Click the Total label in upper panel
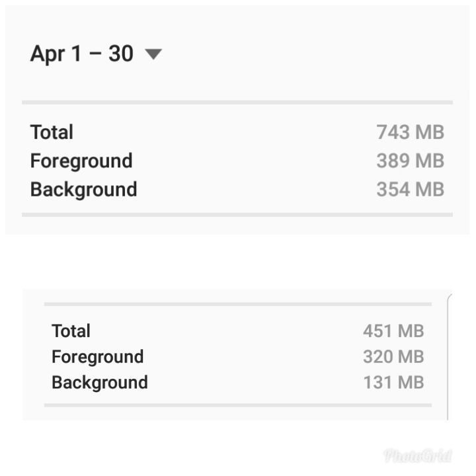The image size is (476, 476). click(52, 132)
